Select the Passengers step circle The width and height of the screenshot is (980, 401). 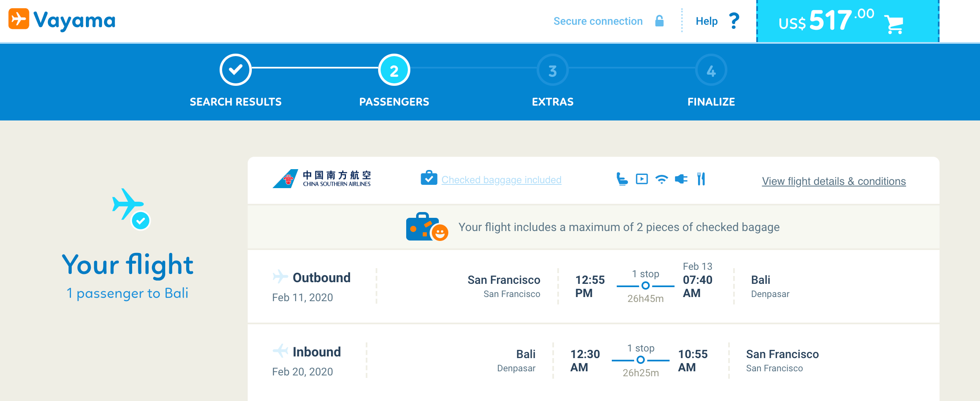tap(394, 70)
